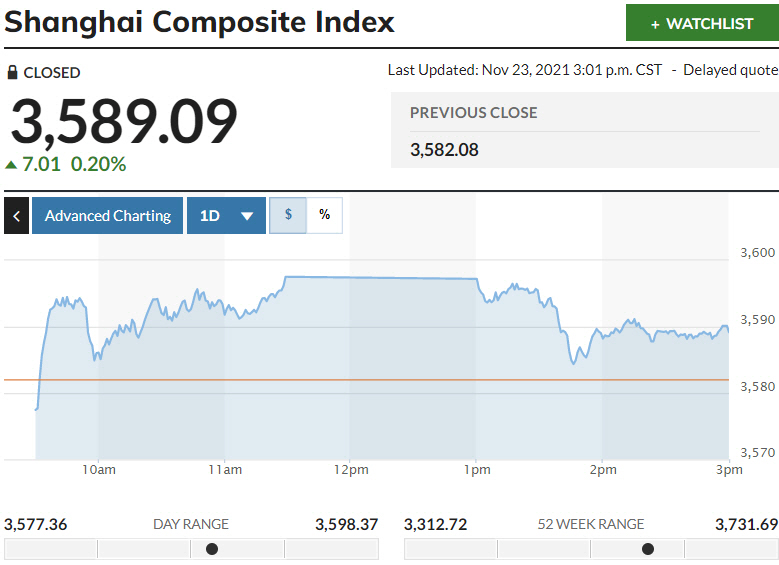Screen dimensions: 779x565
Task: Switch chart to percent (%) view
Action: 324,215
